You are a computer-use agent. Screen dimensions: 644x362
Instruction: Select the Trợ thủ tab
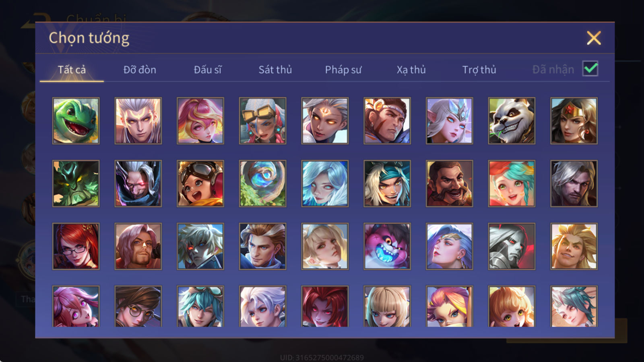479,70
